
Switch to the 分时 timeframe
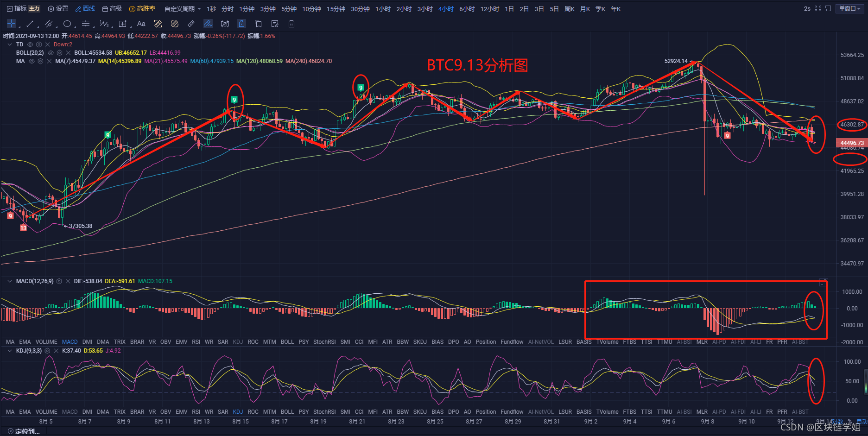click(x=228, y=9)
